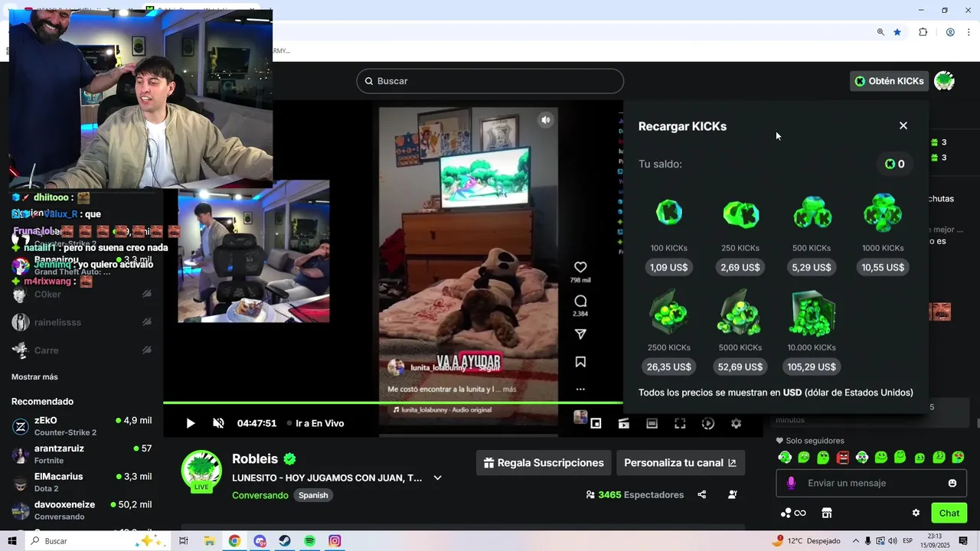Jump to live with Ir a En Vivo
The width and height of the screenshot is (980, 551).
click(315, 423)
